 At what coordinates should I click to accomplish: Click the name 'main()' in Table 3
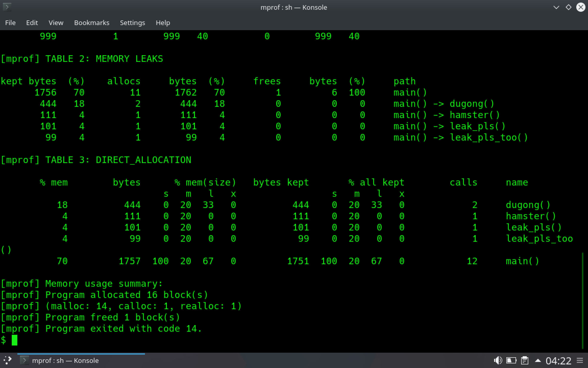point(522,261)
